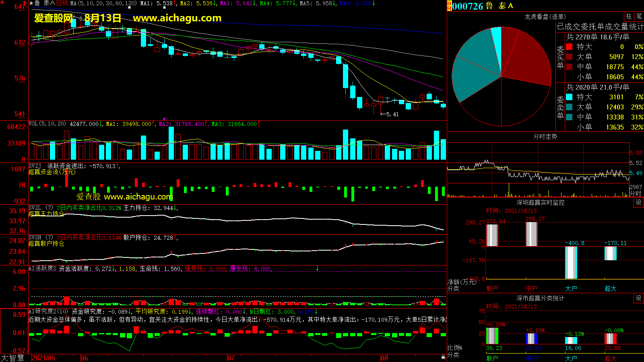Click the red marker icon in top-left corner

coord(25,3)
